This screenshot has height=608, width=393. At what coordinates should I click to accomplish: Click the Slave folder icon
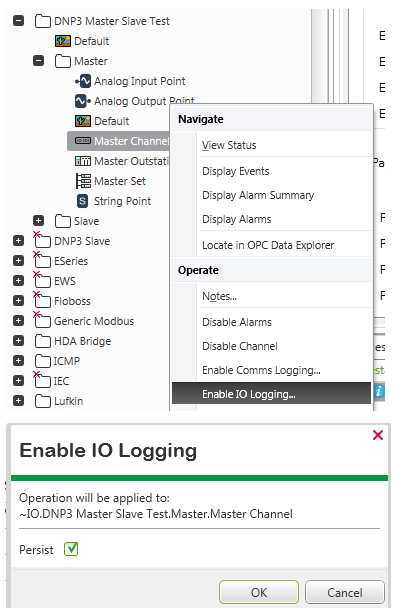(x=63, y=221)
